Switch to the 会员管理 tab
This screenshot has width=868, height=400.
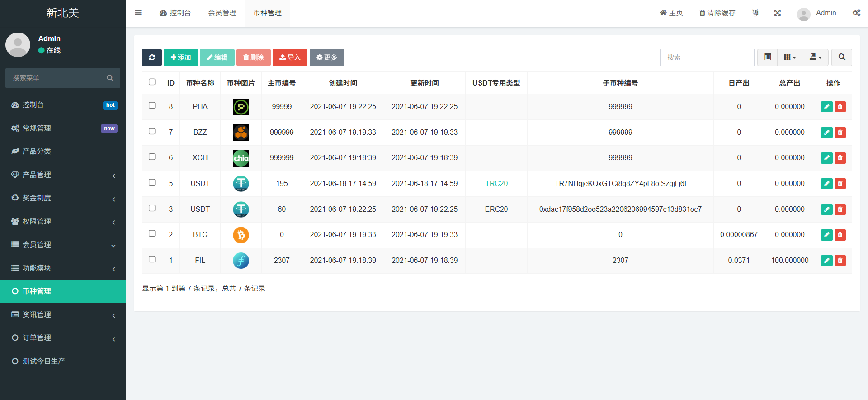click(222, 13)
